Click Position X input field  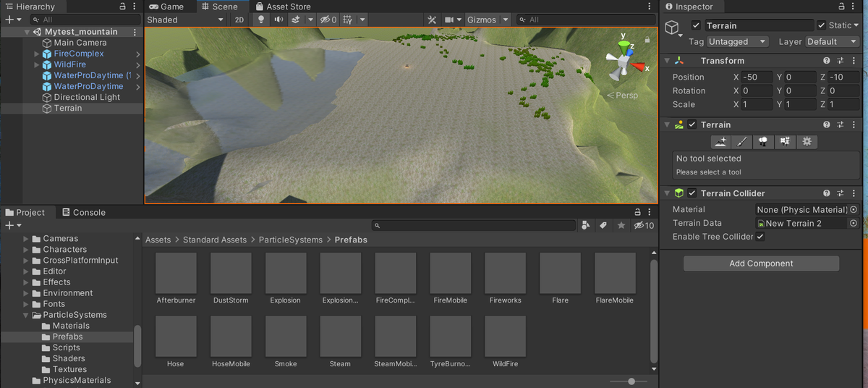756,77
